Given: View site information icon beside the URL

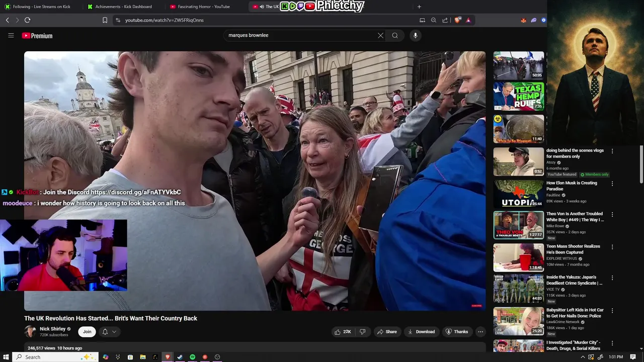Looking at the screenshot, I should coord(118,20).
